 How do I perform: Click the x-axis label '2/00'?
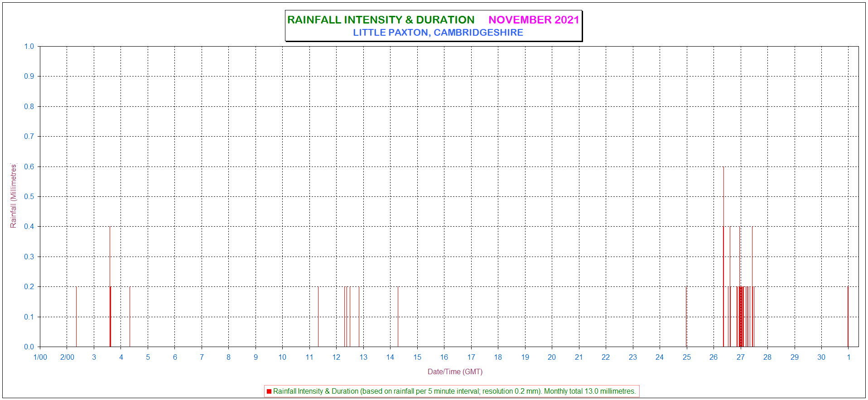pos(67,357)
